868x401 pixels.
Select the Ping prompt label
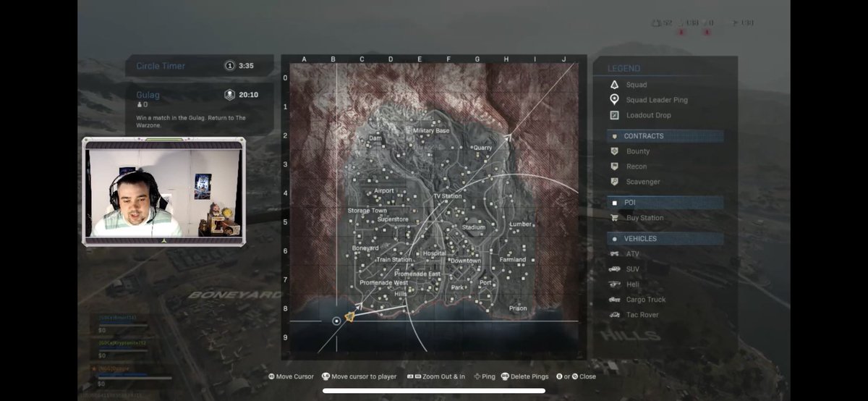(x=488, y=376)
